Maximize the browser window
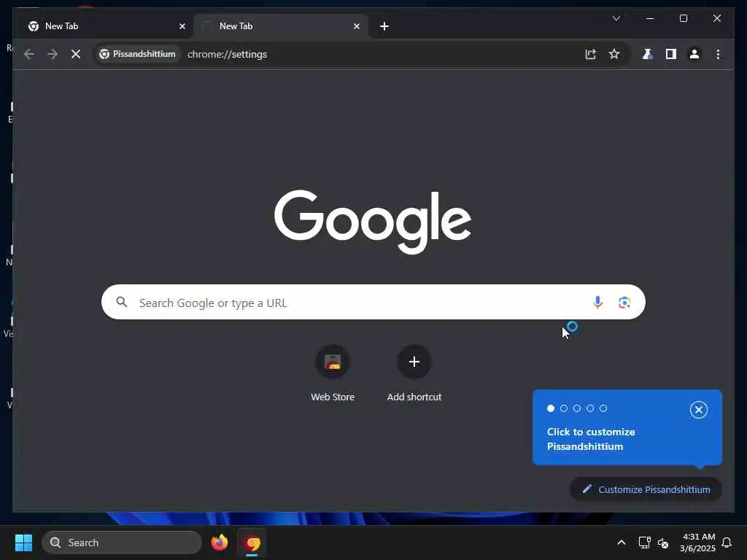 pyautogui.click(x=683, y=18)
